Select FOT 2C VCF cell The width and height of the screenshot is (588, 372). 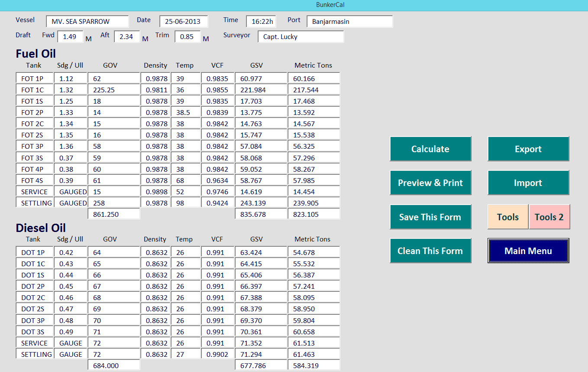[x=218, y=124]
